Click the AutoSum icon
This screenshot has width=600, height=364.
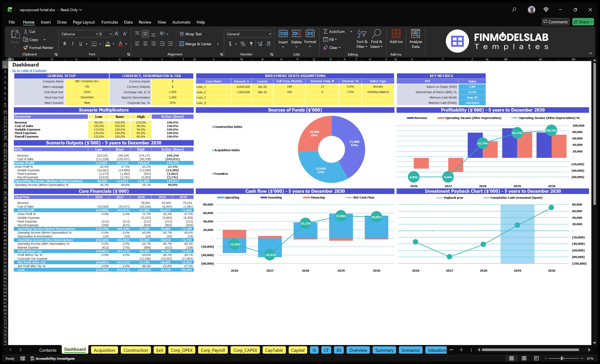click(x=326, y=31)
